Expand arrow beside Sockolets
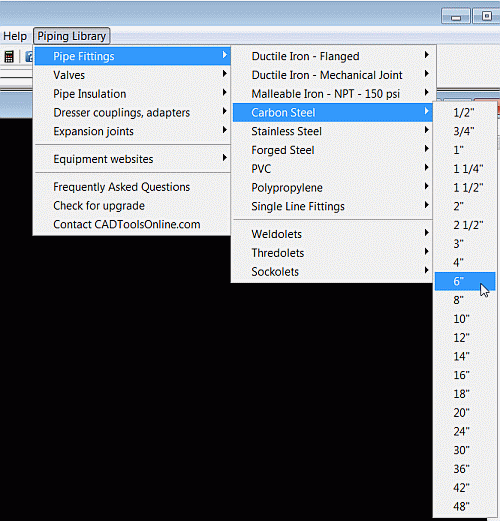The width and height of the screenshot is (500, 521). pos(426,270)
